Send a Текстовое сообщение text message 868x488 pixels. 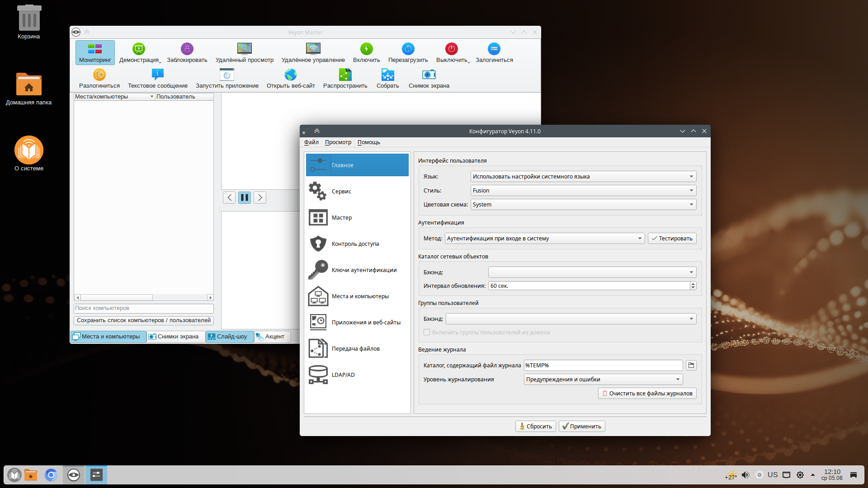click(x=158, y=78)
